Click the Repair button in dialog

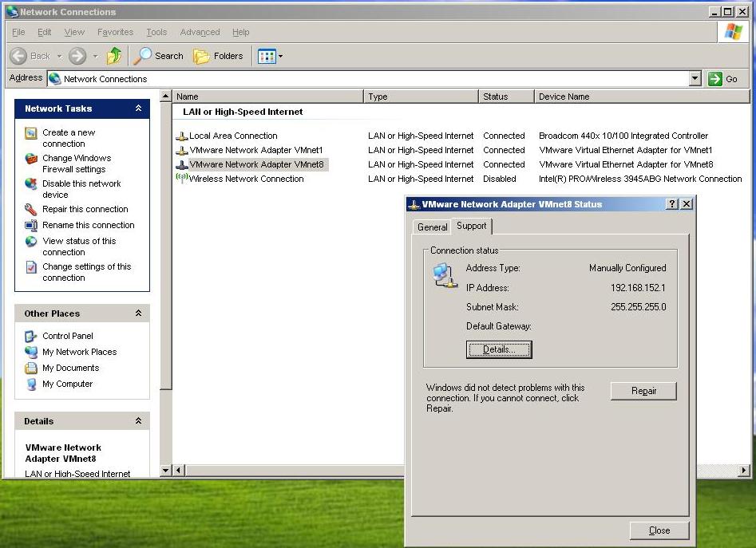tap(643, 391)
